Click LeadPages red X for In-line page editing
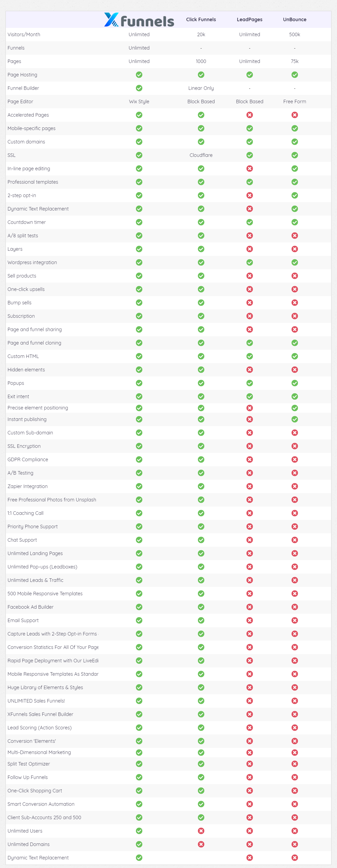Screen dimensions: 337x868 (x=249, y=168)
